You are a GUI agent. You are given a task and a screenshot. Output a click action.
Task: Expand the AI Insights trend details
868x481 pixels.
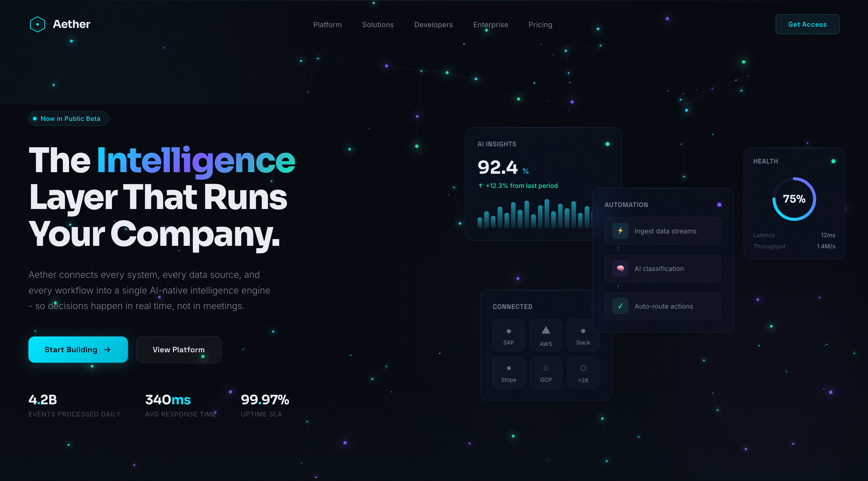tap(518, 186)
